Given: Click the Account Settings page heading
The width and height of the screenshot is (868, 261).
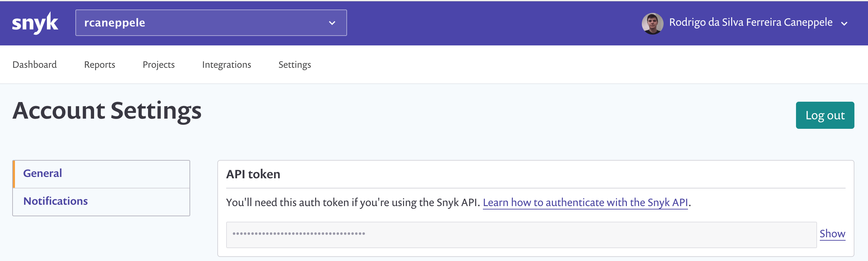Looking at the screenshot, I should [107, 111].
